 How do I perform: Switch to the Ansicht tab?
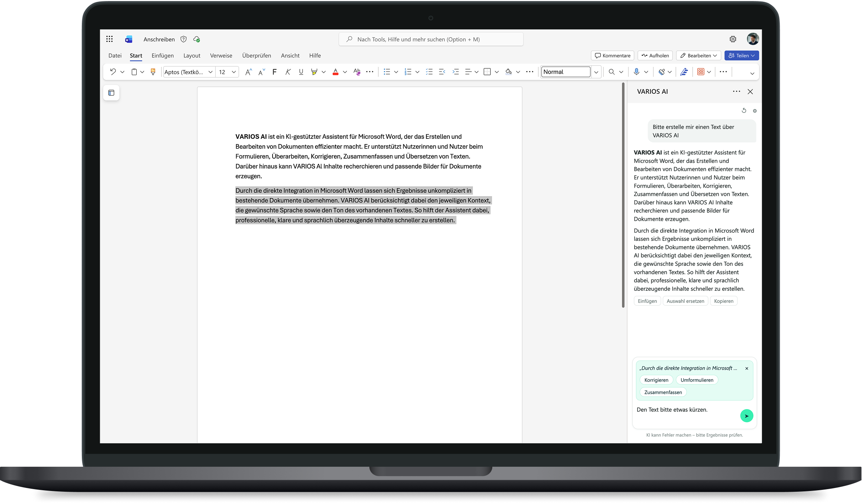click(290, 55)
